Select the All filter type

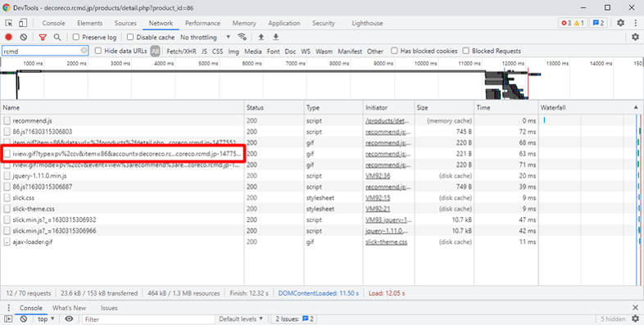[155, 51]
